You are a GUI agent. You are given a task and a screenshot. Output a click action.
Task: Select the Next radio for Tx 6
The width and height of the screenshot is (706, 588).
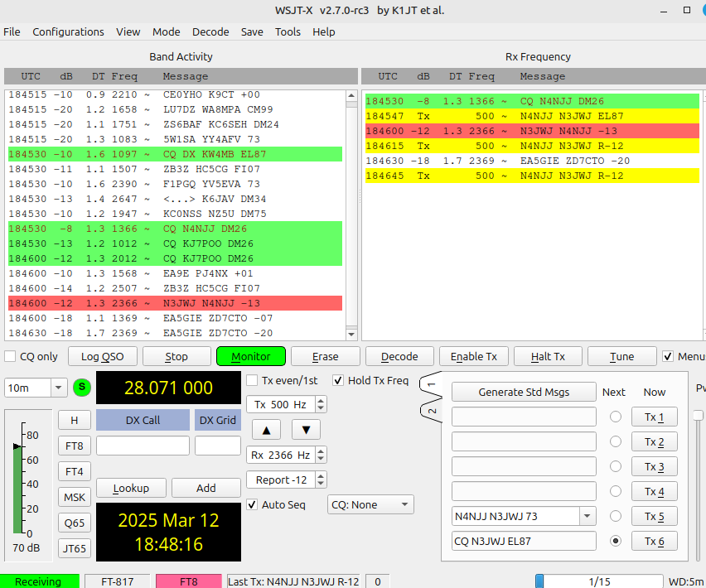click(x=616, y=541)
